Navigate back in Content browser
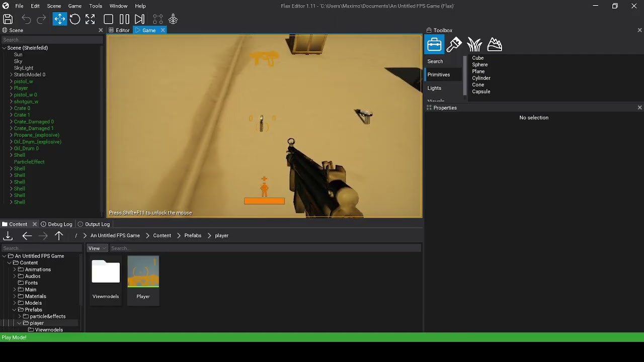 (27, 236)
